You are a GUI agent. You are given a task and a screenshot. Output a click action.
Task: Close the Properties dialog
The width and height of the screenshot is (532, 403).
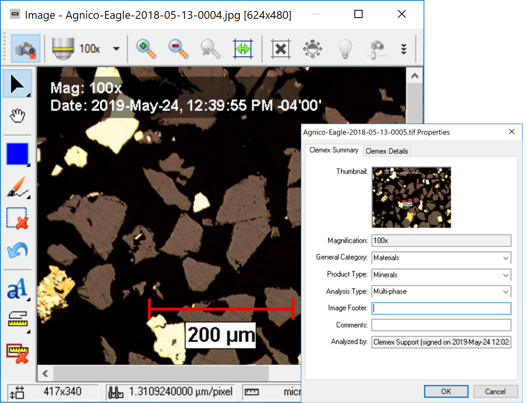(512, 132)
